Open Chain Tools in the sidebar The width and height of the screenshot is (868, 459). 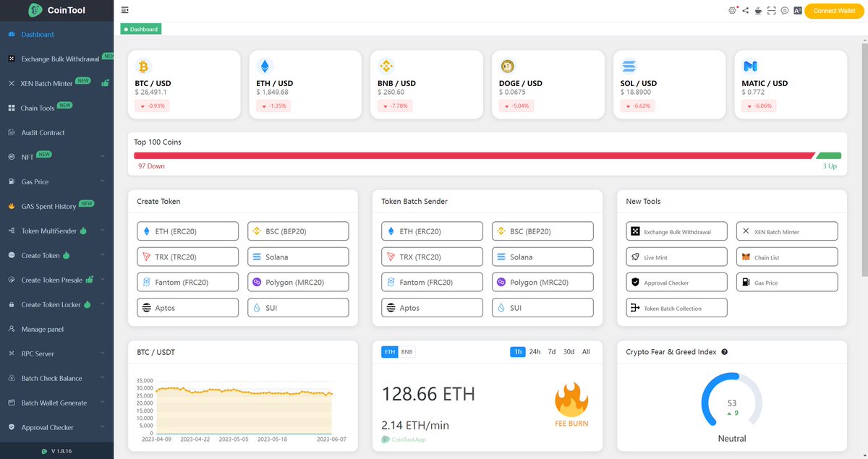56,108
